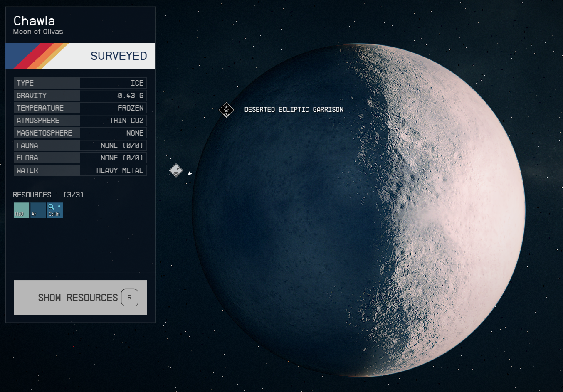Click the Chawla moon title
563x392 pixels.
[x=34, y=21]
